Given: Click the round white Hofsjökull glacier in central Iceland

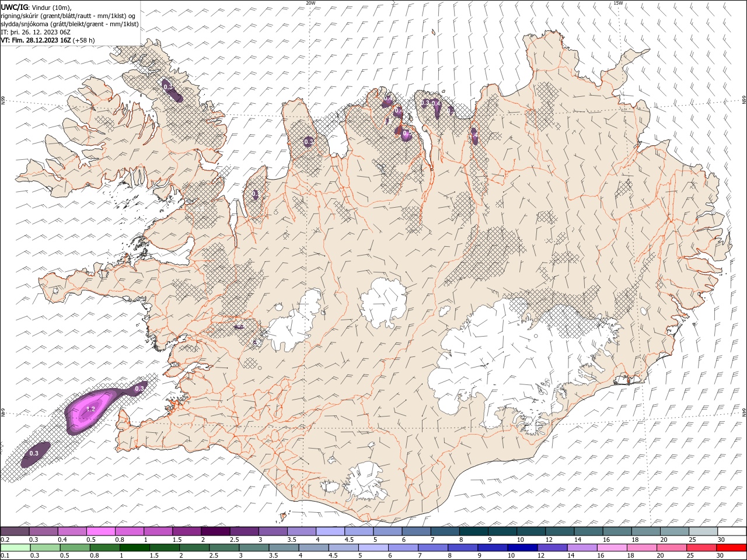Looking at the screenshot, I should click(383, 302).
